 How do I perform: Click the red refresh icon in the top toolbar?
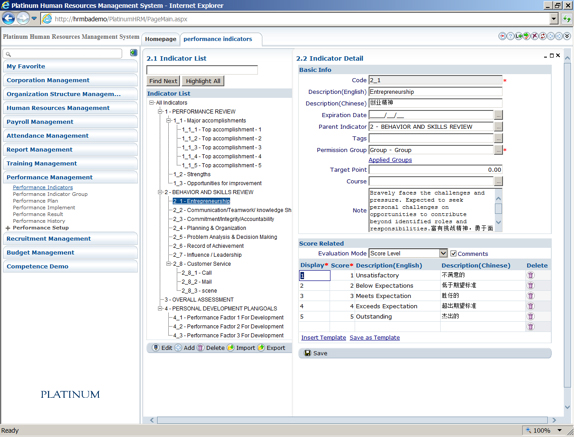tap(543, 36)
